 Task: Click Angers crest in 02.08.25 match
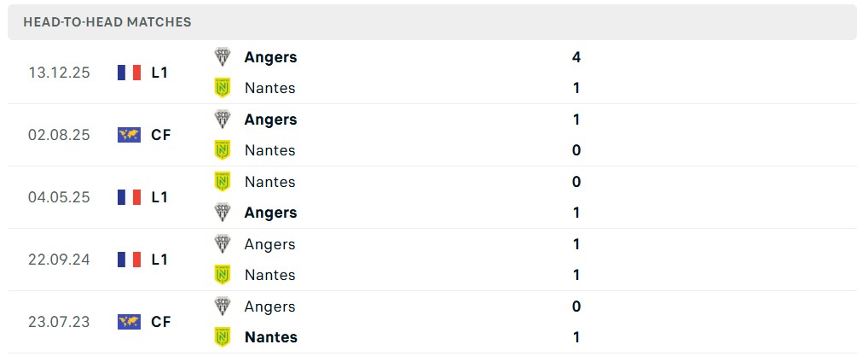coord(223,120)
